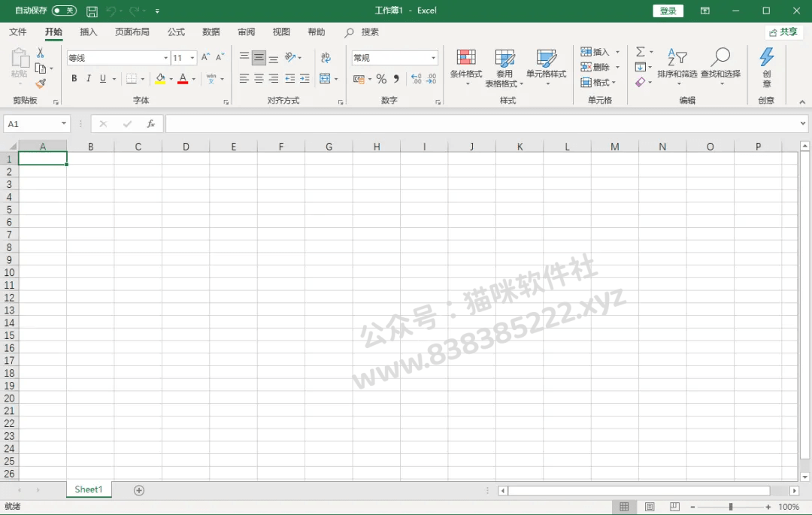The height and width of the screenshot is (515, 812).
Task: Enable wrap text
Action: point(326,57)
